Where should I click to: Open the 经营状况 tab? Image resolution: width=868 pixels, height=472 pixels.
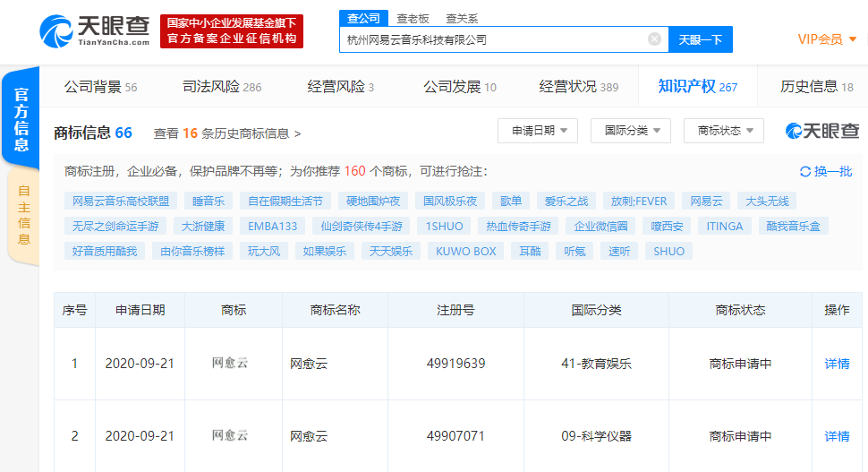point(578,87)
